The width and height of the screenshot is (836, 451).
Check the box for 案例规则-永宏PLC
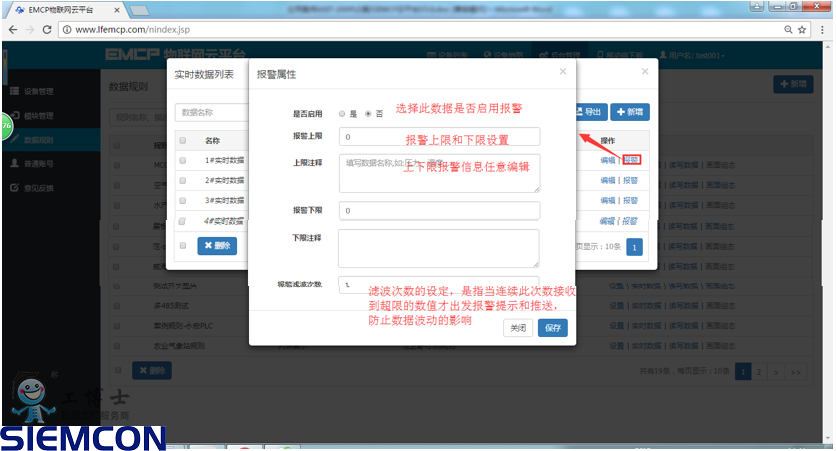(116, 326)
